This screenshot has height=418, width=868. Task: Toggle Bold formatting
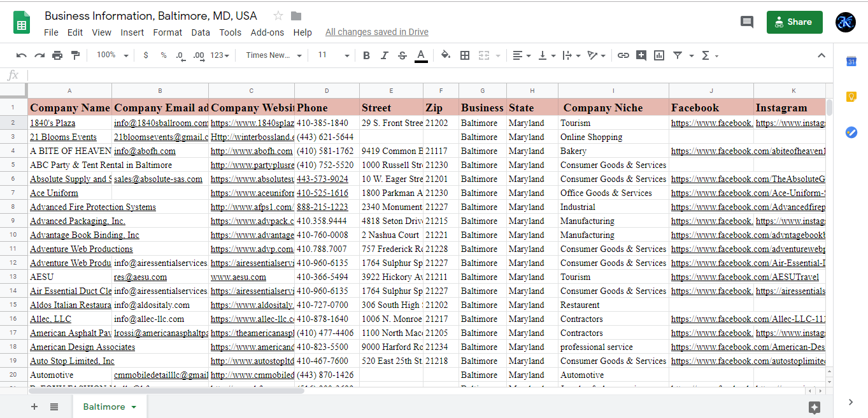point(366,55)
